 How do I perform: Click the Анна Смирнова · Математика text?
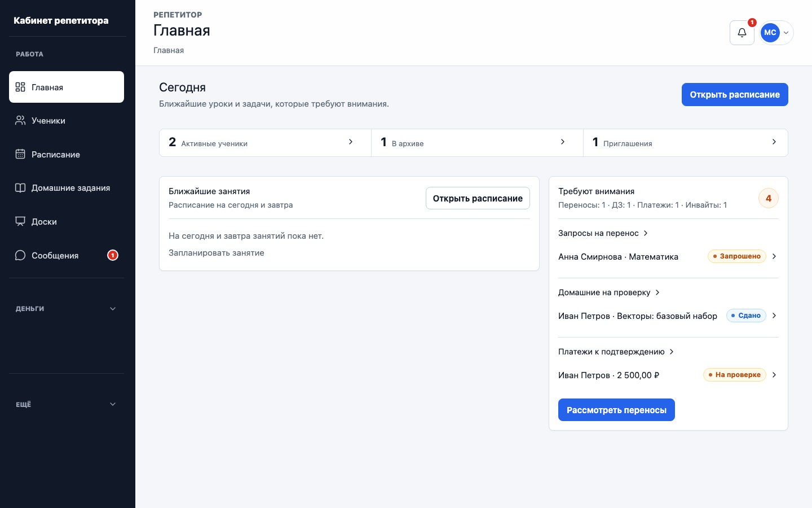point(618,257)
